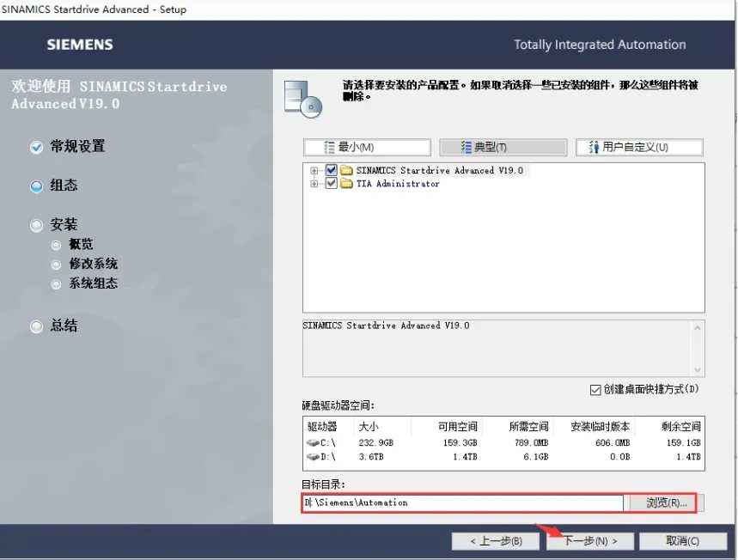
Task: Click the 安装 step in sidebar
Action: point(64,224)
